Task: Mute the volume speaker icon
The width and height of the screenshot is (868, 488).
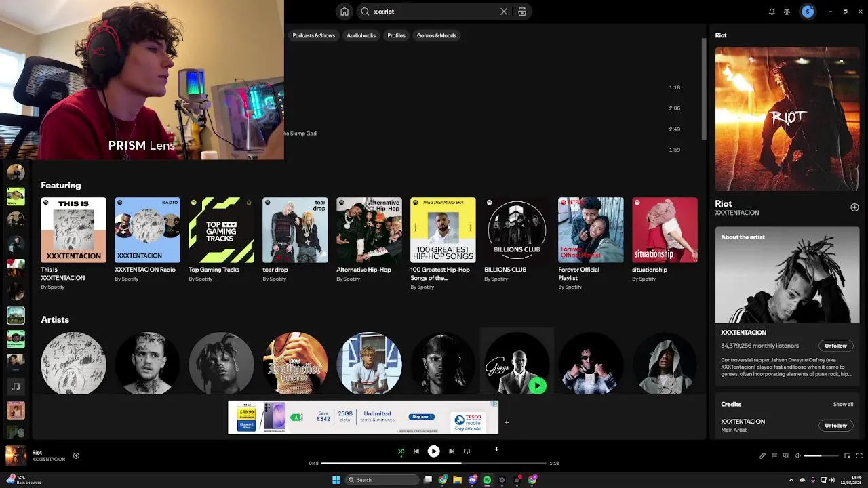Action: tap(797, 456)
